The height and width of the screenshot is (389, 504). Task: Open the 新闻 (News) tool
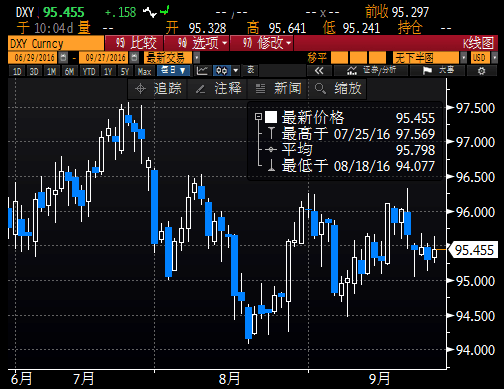coord(278,89)
